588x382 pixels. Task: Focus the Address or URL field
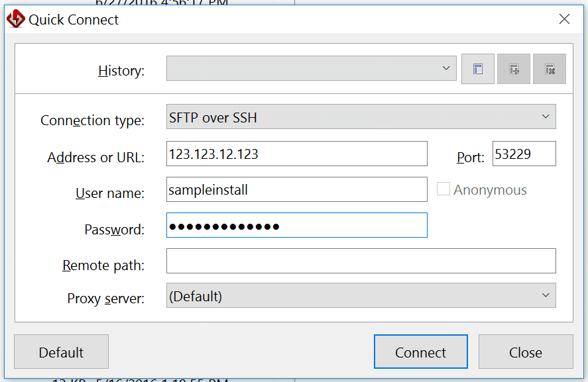pyautogui.click(x=297, y=154)
